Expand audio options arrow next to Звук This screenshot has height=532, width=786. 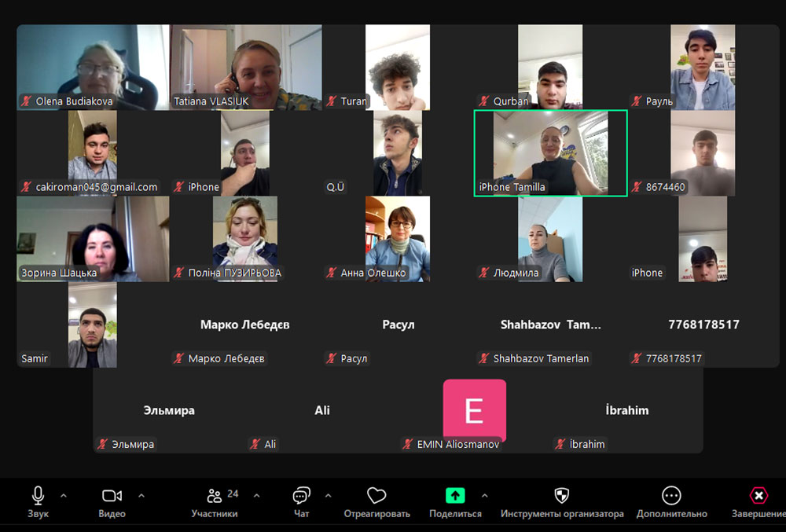click(x=64, y=496)
